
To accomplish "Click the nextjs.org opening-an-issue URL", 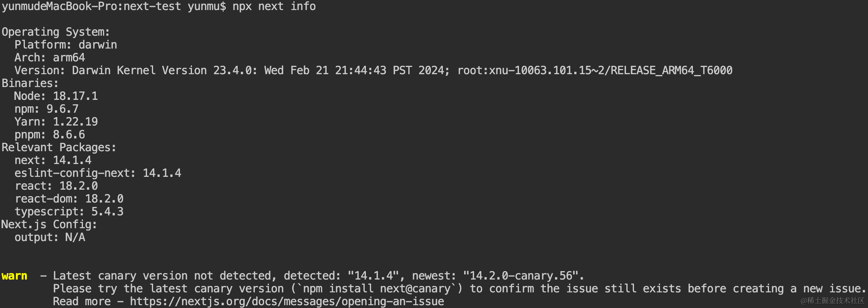I will pos(287,301).
